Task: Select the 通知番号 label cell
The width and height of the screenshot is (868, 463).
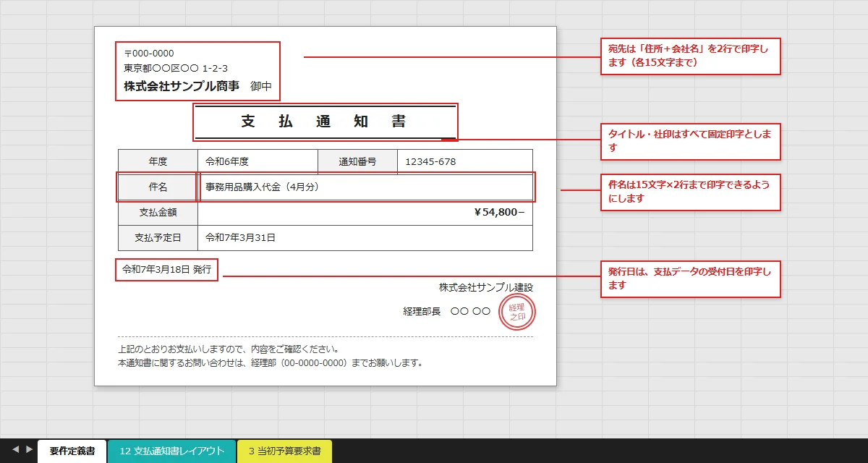Action: click(357, 161)
